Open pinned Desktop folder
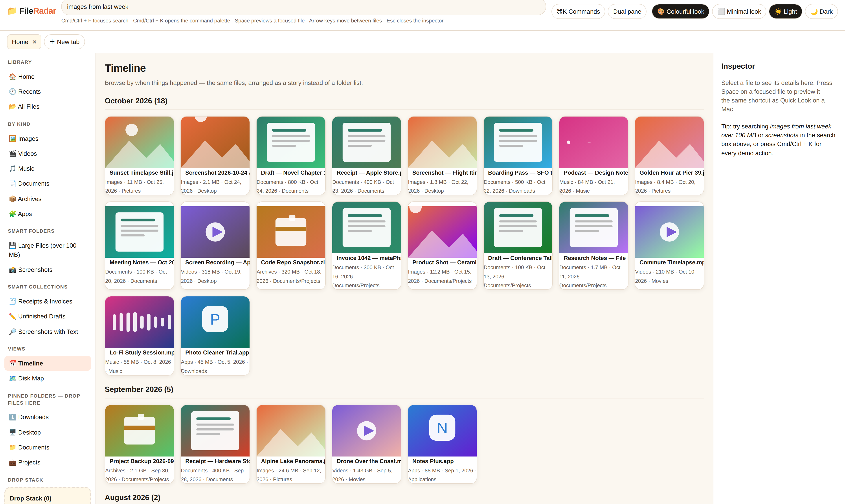This screenshot has width=845, height=504. (48, 432)
